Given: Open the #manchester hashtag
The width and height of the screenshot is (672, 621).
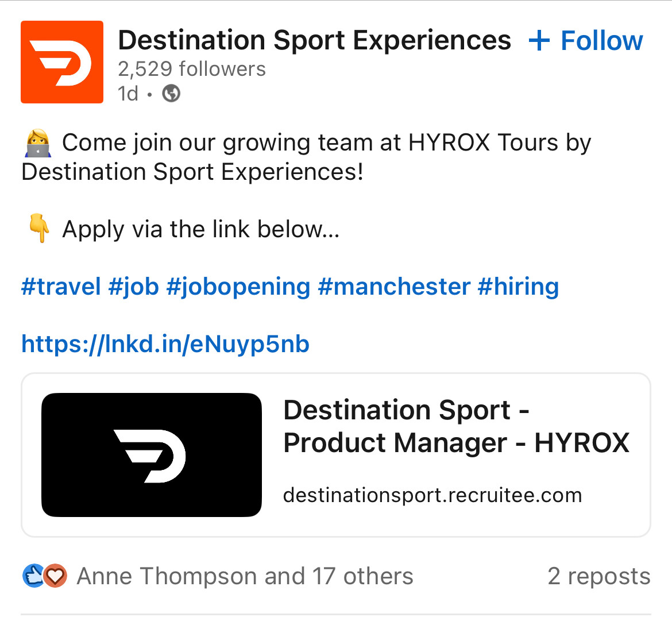Looking at the screenshot, I should pyautogui.click(x=394, y=286).
